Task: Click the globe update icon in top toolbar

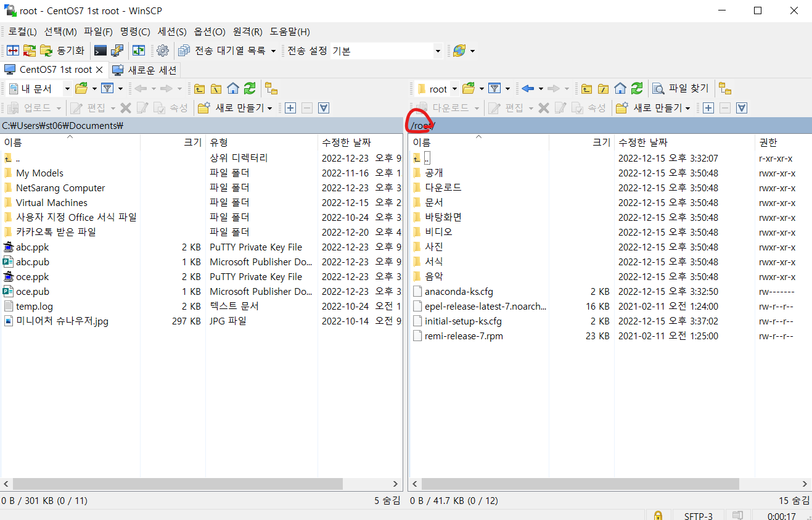Action: tap(459, 51)
